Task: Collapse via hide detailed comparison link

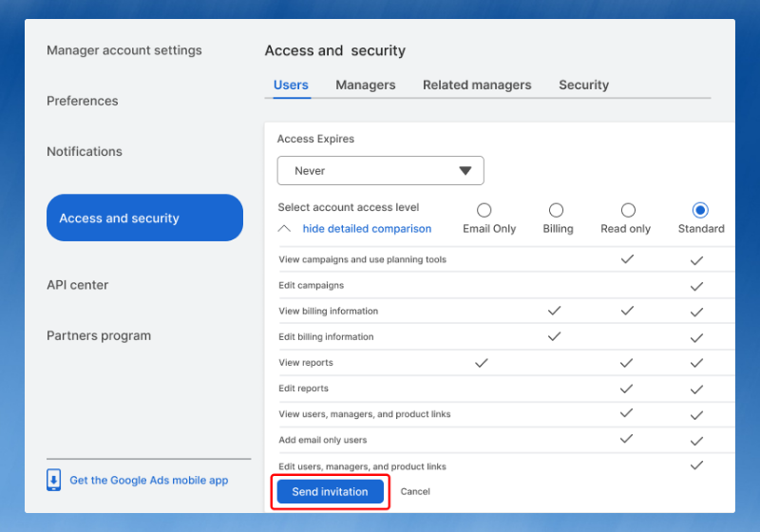Action: 367,229
